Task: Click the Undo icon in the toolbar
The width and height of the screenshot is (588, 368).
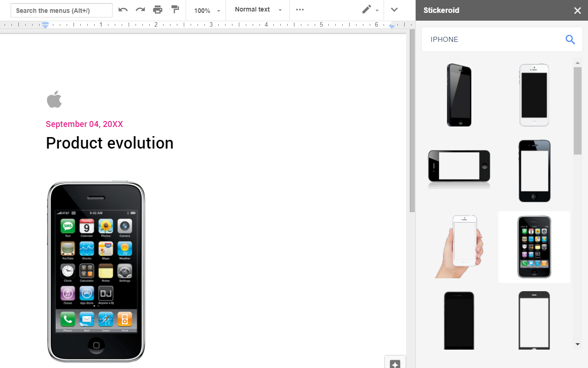Action: 123,9
